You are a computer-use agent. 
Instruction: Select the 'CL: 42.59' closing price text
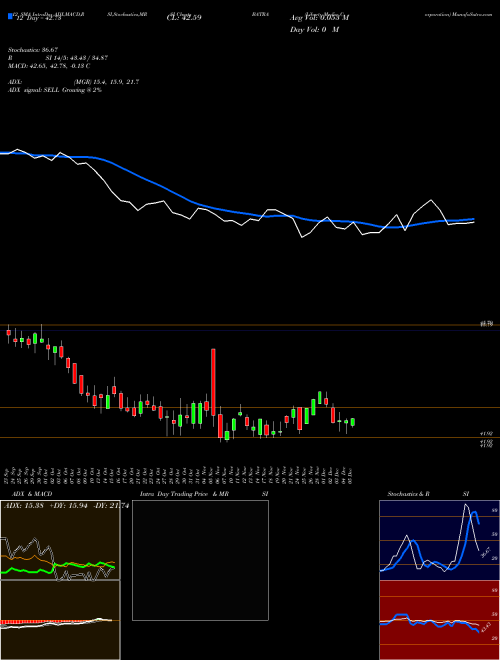tap(184, 18)
